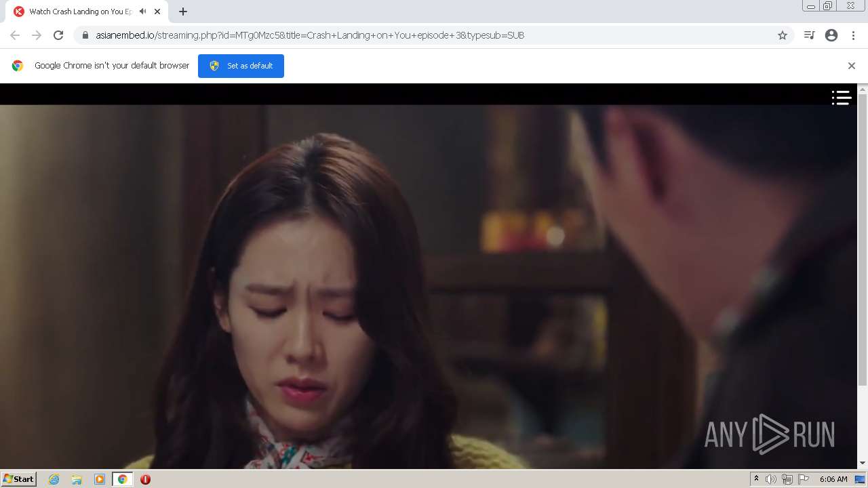Open Chrome three-dot menu

[x=853, y=35]
